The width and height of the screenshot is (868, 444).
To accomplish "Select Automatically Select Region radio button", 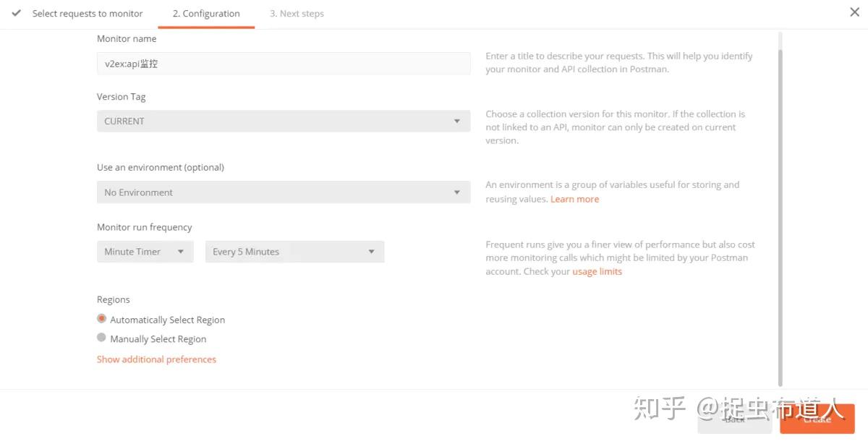I will tap(102, 319).
